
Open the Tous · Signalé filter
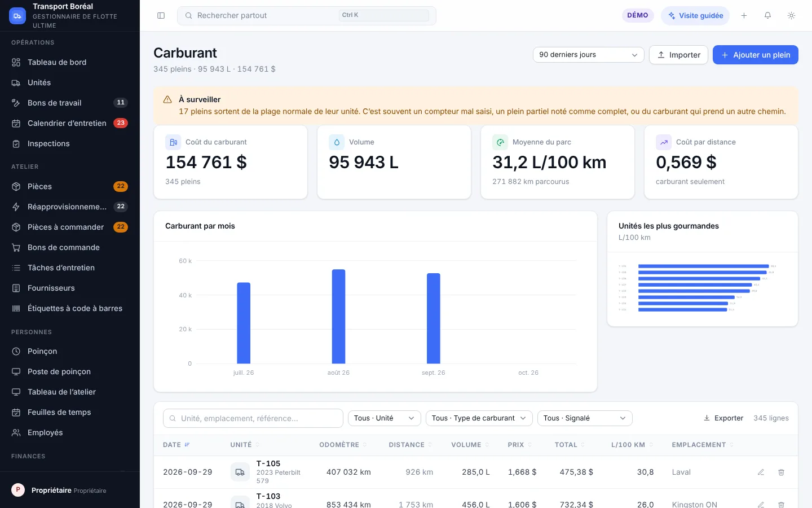585,418
